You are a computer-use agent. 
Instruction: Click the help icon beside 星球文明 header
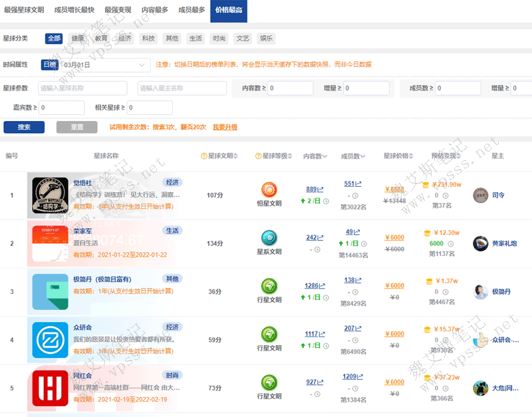pos(204,156)
